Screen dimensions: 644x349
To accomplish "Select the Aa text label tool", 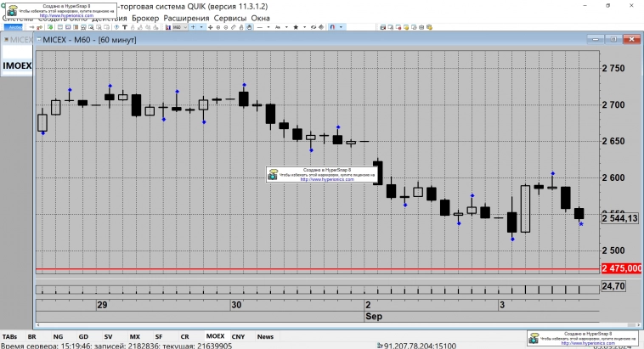I will click(x=278, y=27).
